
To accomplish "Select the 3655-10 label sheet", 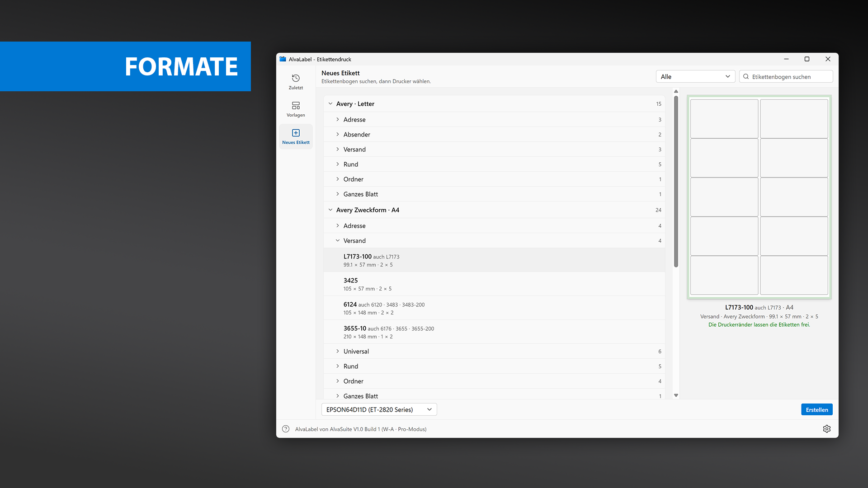I will tap(494, 332).
